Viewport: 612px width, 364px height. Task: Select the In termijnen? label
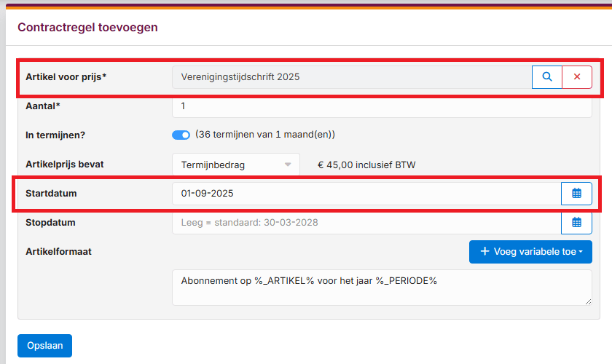tap(55, 135)
